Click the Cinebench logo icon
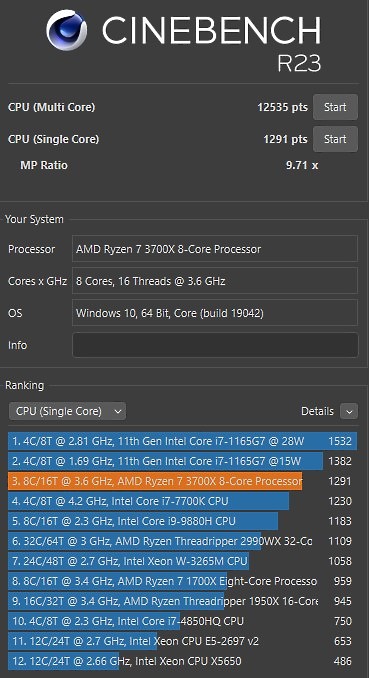Image resolution: width=369 pixels, height=678 pixels. point(67,31)
